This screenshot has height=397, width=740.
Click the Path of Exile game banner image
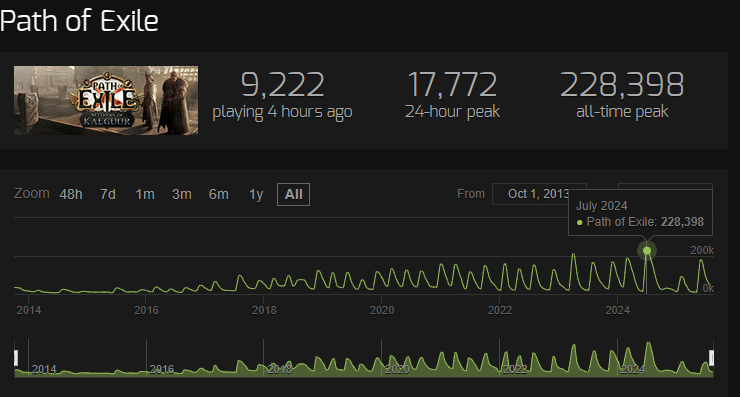106,101
